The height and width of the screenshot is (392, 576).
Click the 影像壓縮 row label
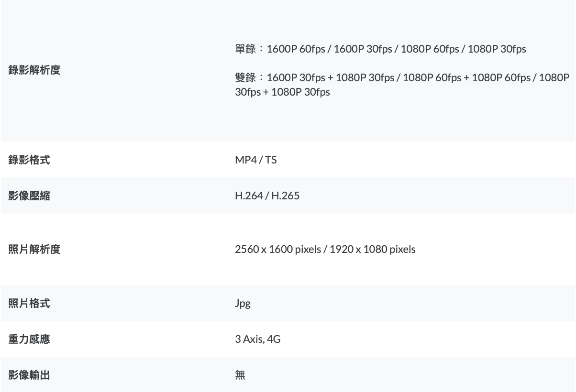[29, 196]
